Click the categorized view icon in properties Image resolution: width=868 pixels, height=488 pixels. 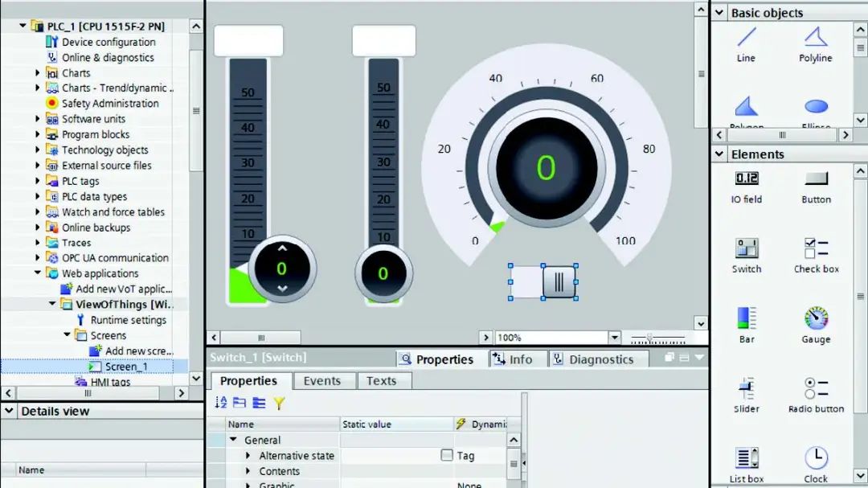[240, 403]
